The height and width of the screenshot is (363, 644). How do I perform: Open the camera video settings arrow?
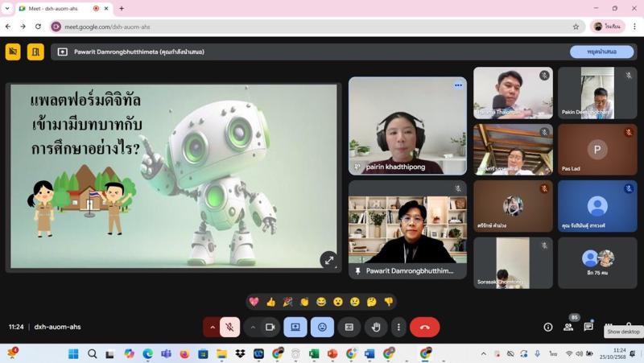click(x=253, y=327)
